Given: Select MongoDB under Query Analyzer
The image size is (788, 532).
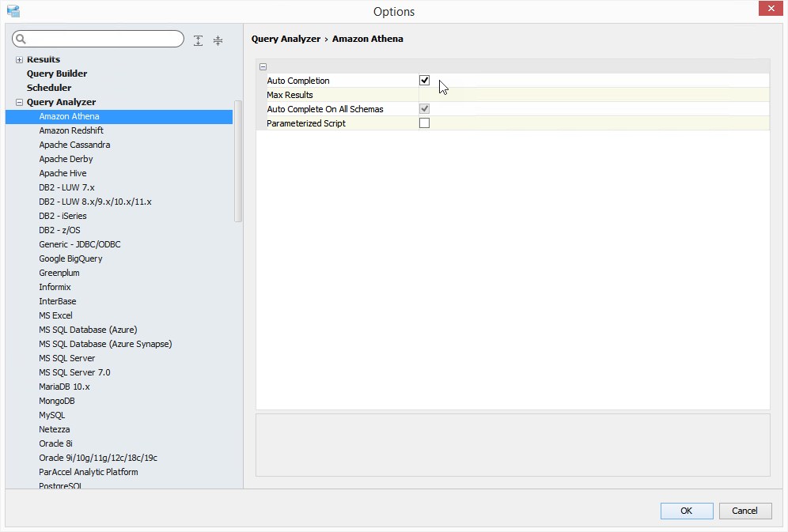Looking at the screenshot, I should tap(57, 401).
